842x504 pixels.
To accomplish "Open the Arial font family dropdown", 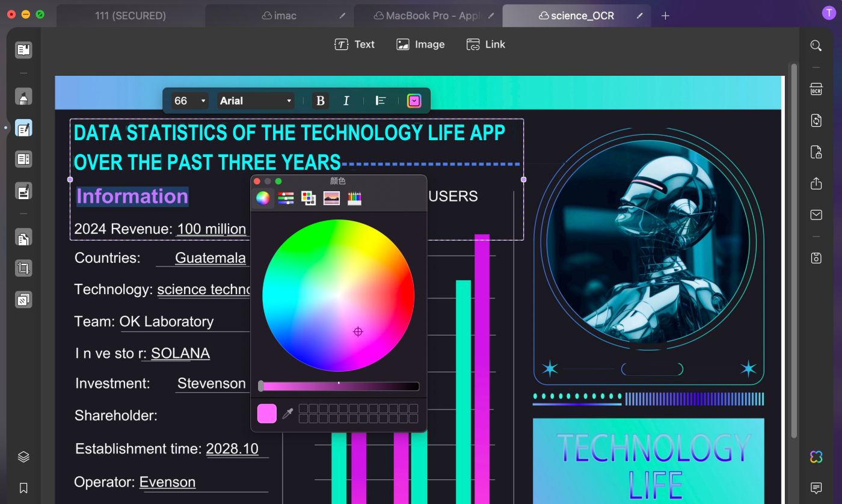I will coord(256,100).
